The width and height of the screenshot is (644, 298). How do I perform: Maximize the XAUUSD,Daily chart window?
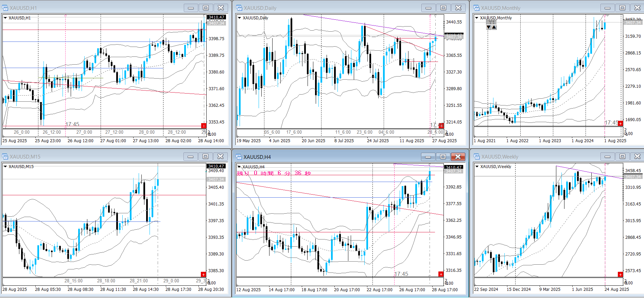pyautogui.click(x=443, y=8)
